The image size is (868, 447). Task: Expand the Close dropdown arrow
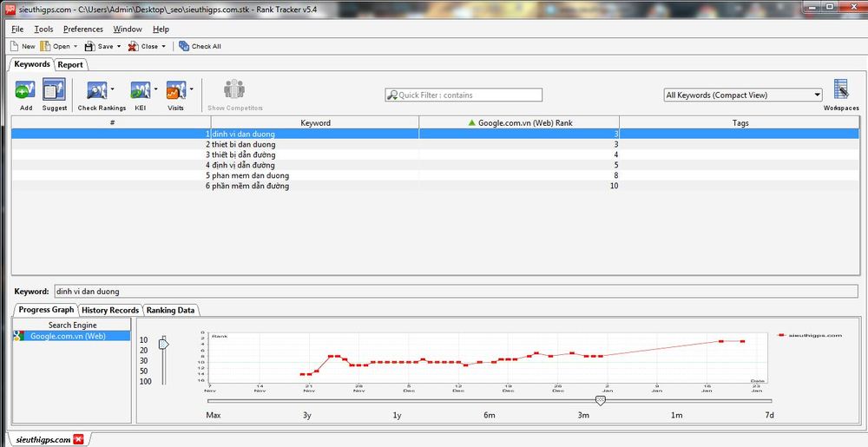click(163, 47)
